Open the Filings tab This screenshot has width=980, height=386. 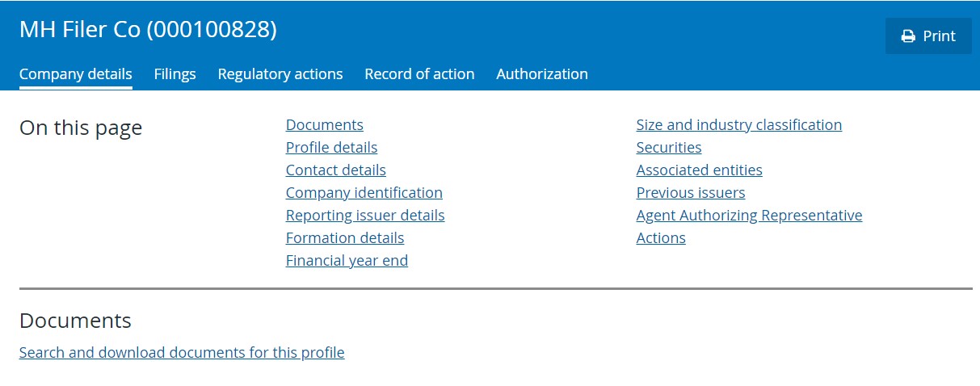pos(175,74)
